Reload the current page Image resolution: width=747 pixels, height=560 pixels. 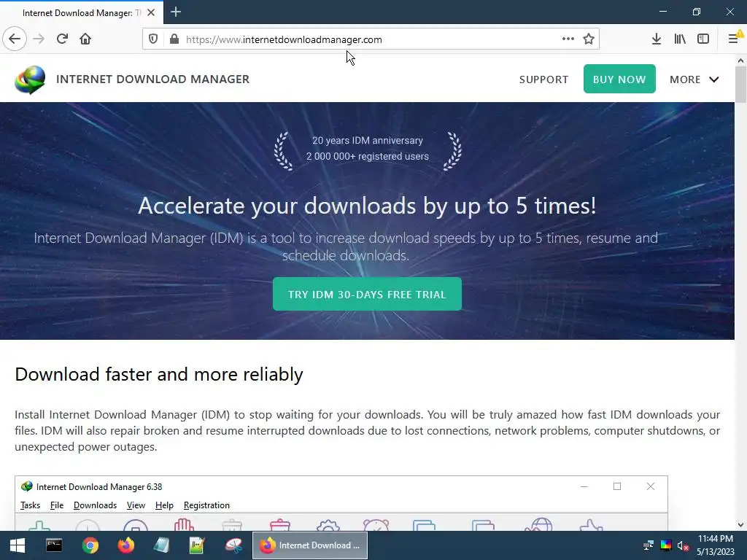point(62,39)
